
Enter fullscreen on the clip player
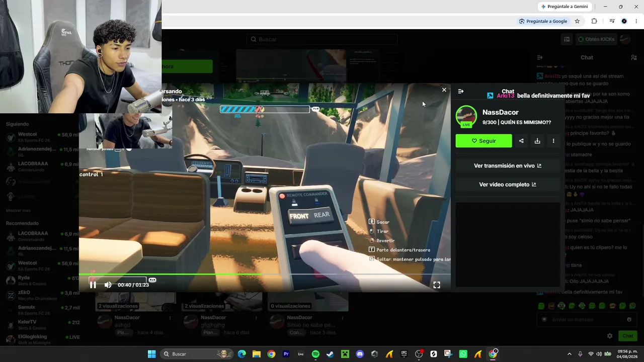coord(437,285)
